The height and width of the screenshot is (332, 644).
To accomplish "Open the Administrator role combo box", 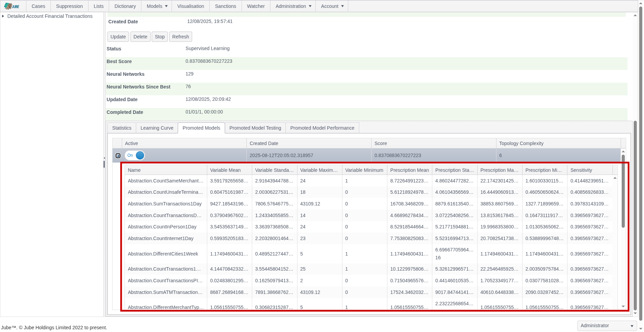I will point(607,325).
